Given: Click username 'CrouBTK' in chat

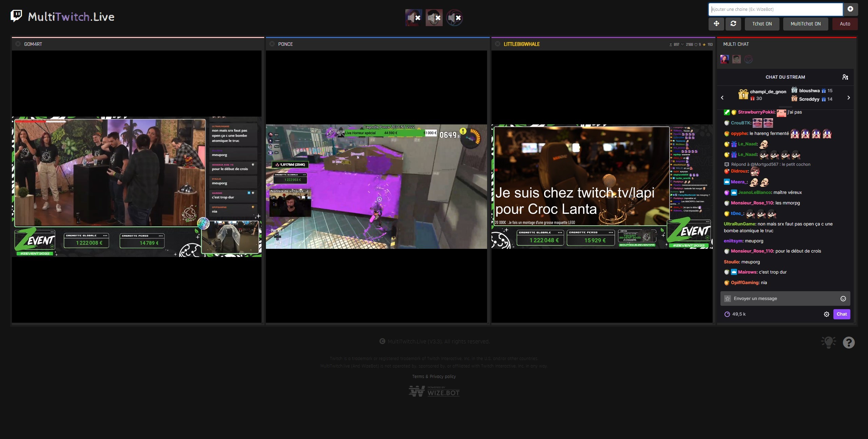Looking at the screenshot, I should pos(741,123).
